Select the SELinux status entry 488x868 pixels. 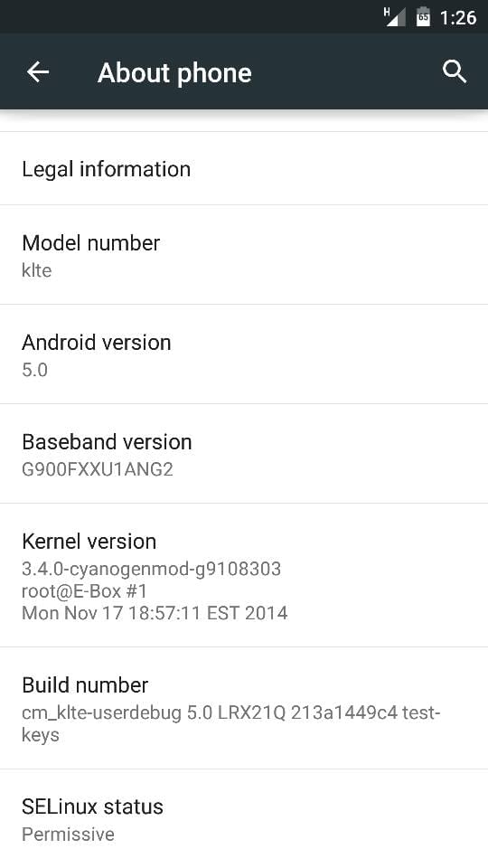pyautogui.click(x=244, y=819)
